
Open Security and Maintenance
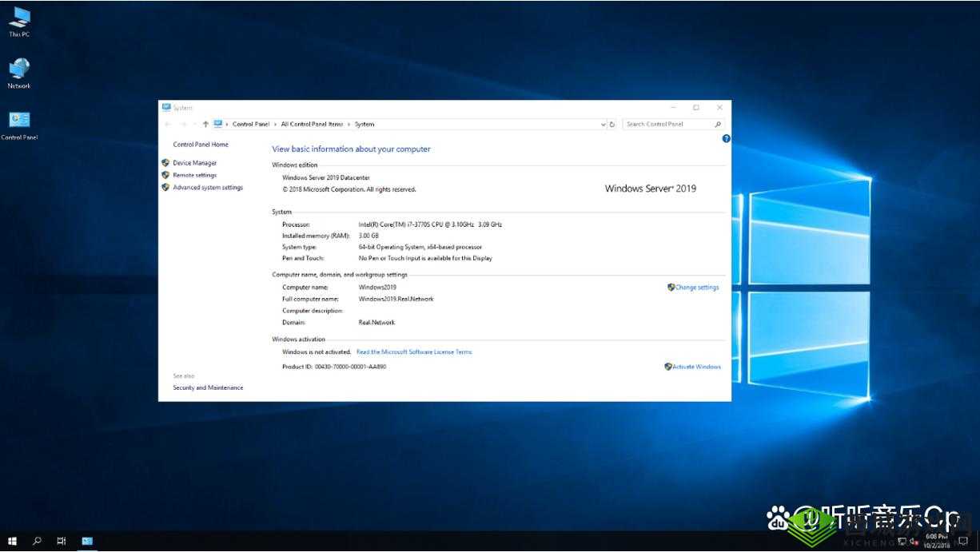[208, 387]
